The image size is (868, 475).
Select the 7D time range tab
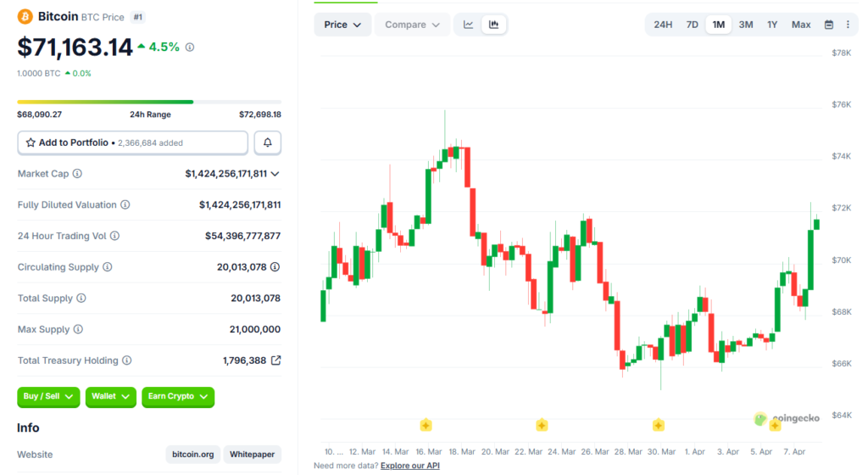[x=692, y=25]
